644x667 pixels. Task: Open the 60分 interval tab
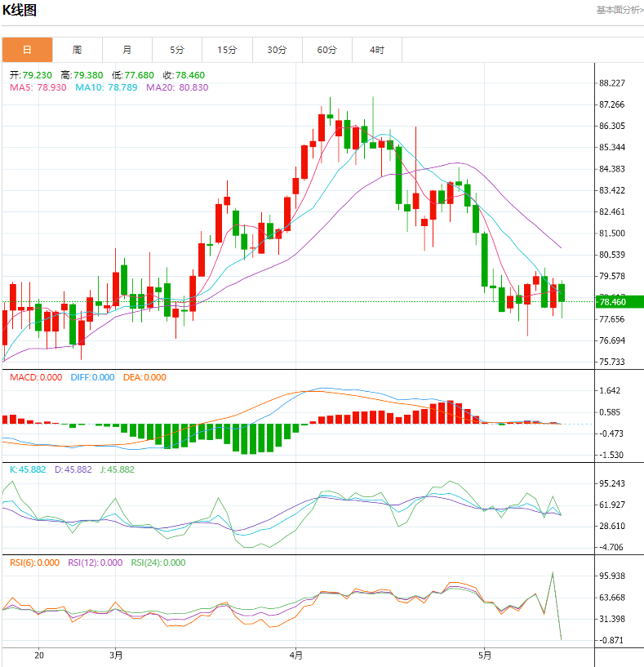pos(327,50)
